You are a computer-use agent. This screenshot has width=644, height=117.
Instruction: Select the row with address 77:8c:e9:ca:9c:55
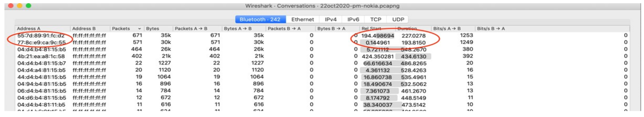point(41,42)
